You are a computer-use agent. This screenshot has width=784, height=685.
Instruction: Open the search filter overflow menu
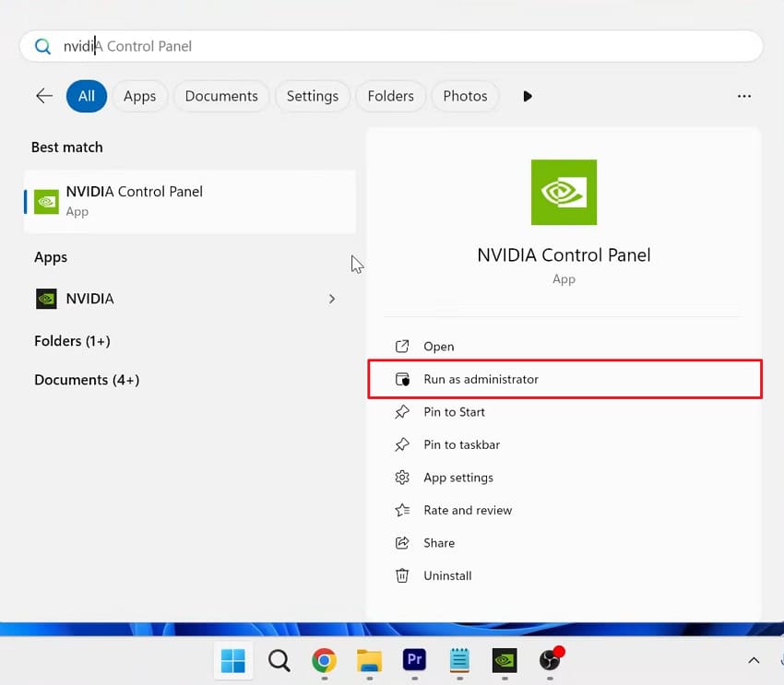[x=744, y=96]
